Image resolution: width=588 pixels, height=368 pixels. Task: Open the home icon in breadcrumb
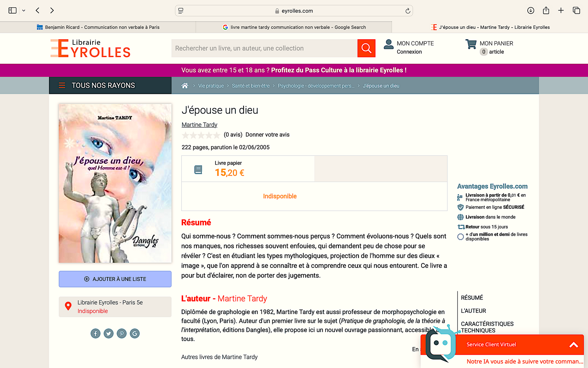[185, 86]
